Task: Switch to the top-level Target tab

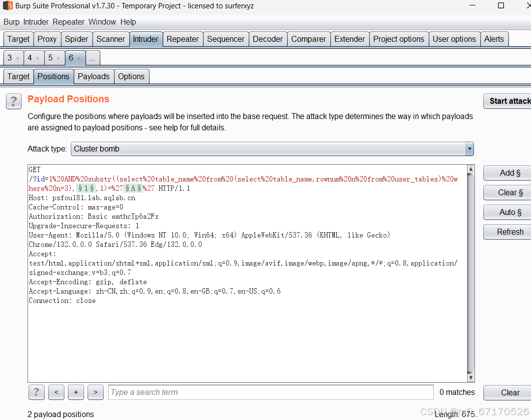Action: pos(19,39)
